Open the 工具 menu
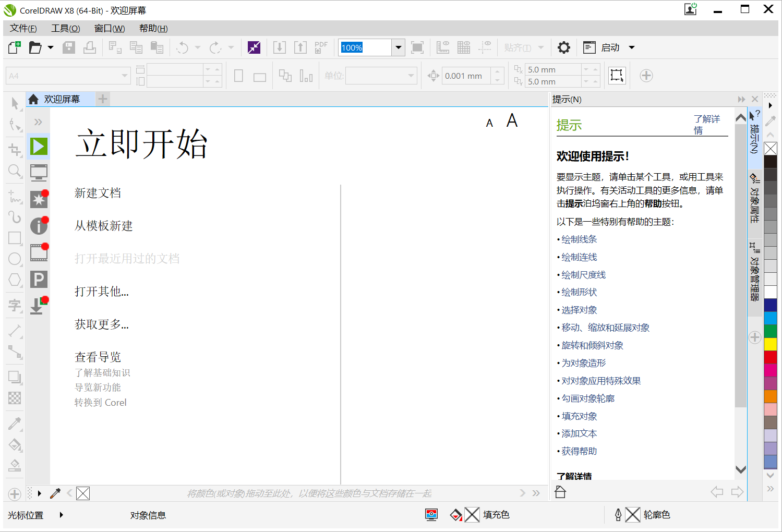 pyautogui.click(x=65, y=28)
